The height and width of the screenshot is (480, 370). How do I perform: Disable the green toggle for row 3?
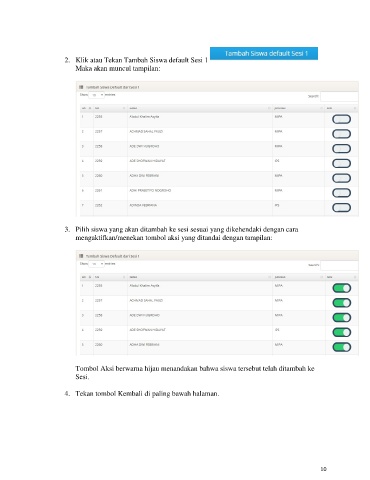pos(342,318)
